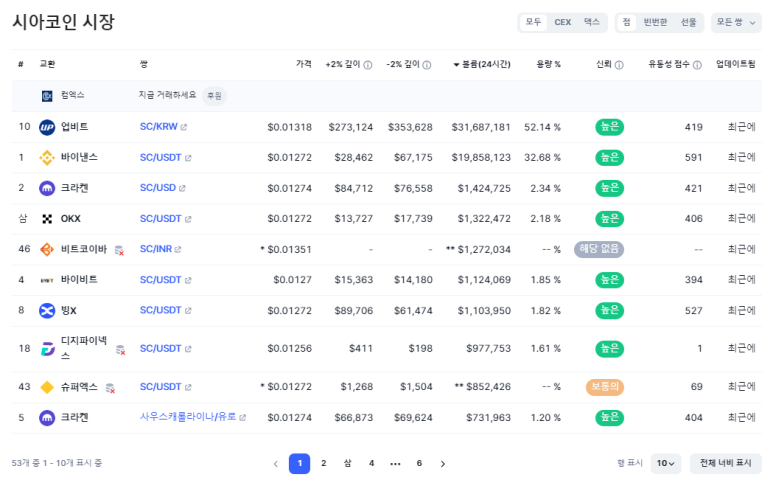Click the external link icon beside SC/USD

(x=182, y=188)
